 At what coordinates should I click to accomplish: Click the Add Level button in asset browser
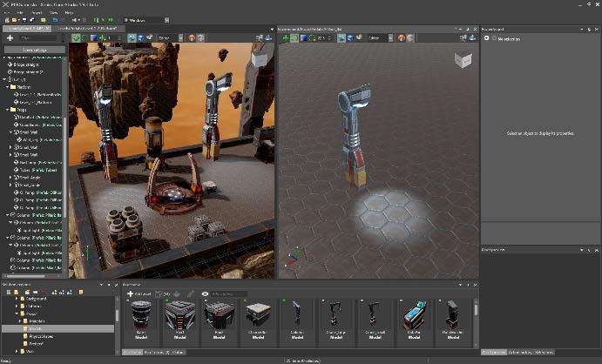[140, 293]
